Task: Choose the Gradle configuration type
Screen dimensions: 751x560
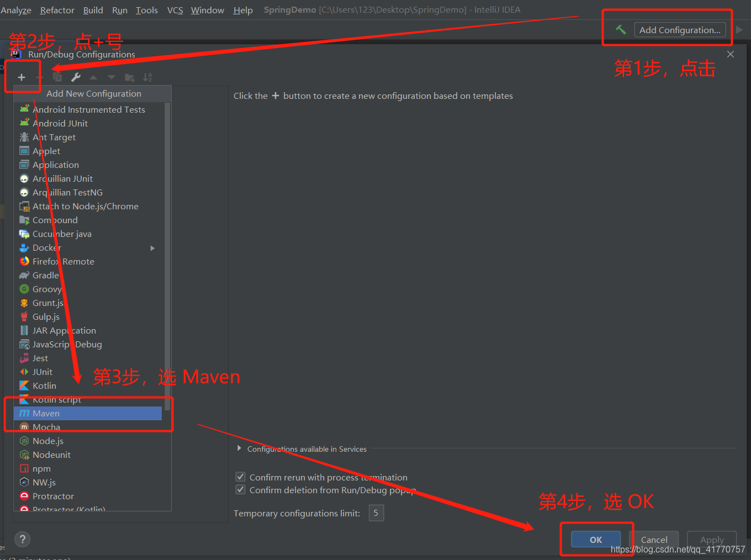Action: click(x=88, y=275)
